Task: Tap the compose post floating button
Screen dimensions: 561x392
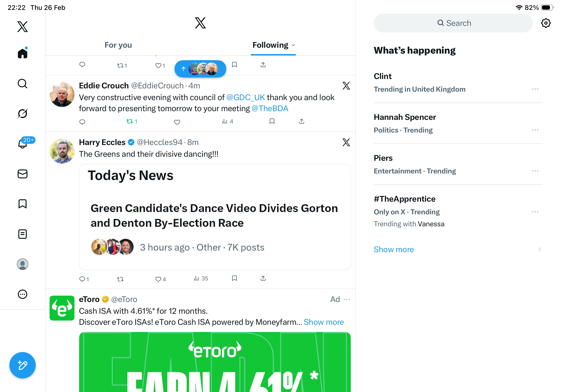Action: pos(23,365)
